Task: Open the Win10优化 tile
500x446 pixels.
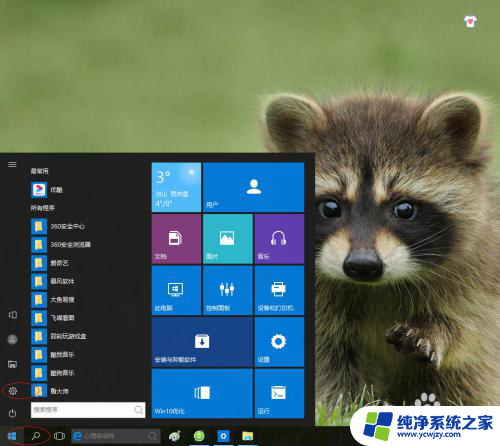Action: coord(202,393)
